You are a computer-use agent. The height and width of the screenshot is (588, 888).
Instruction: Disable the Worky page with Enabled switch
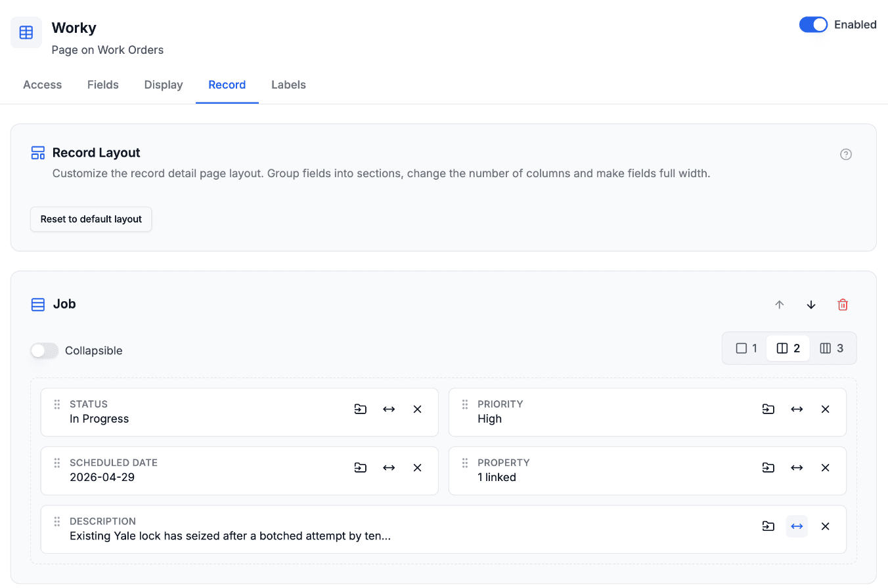coord(813,24)
